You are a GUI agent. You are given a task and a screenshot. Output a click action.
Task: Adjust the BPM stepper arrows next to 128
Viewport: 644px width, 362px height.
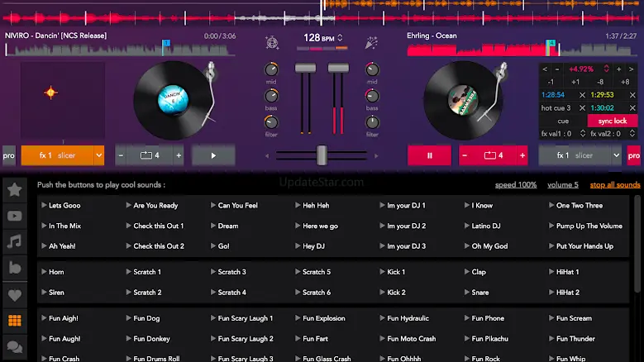[341, 38]
